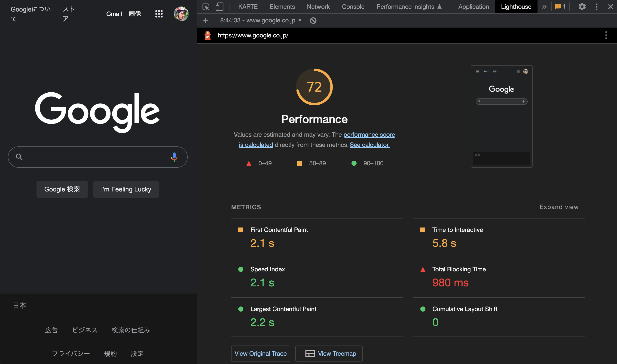Open the Console tab
Viewport: 617px width, 364px height.
pos(353,7)
